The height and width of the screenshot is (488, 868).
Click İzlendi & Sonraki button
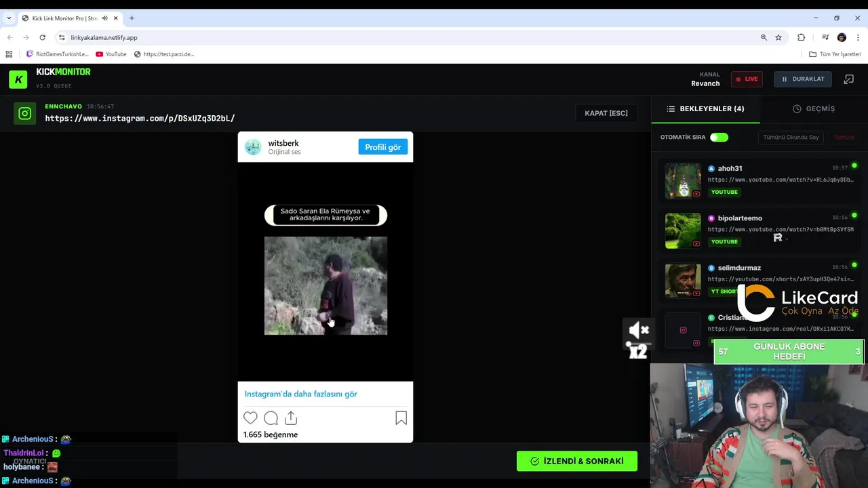coord(577,461)
